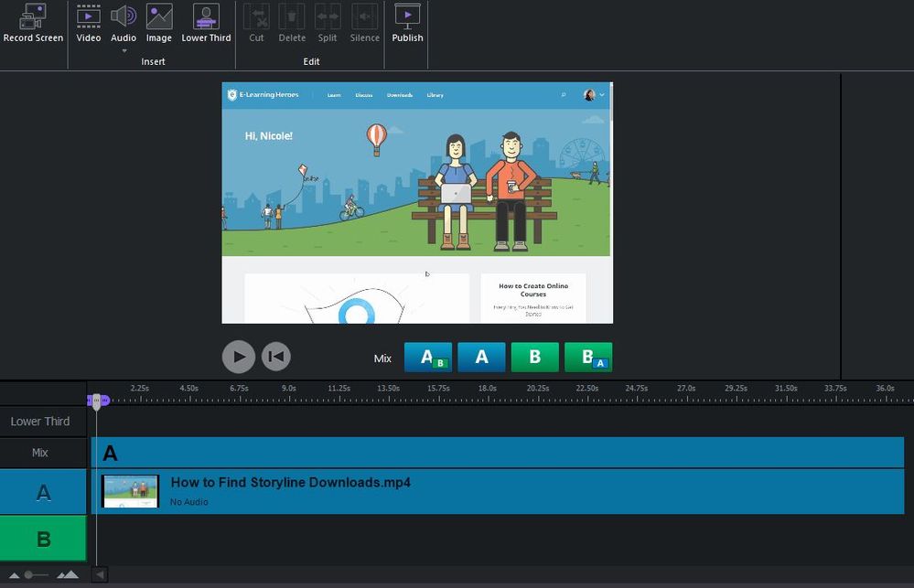The image size is (914, 588).
Task: Select mix mode A with B inset
Action: [x=428, y=358]
